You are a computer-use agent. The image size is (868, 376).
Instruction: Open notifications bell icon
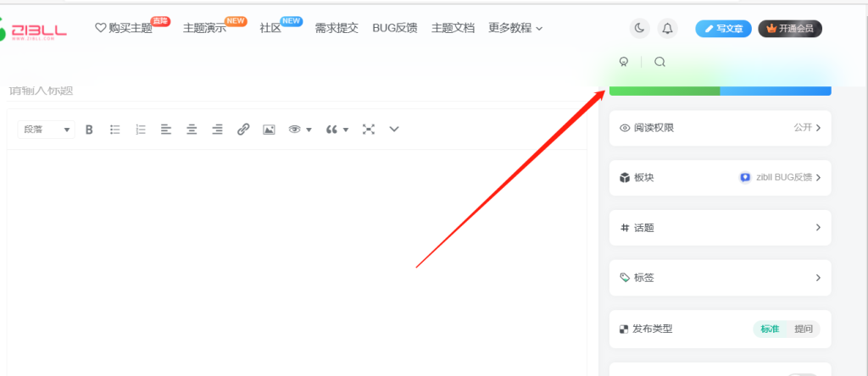668,28
